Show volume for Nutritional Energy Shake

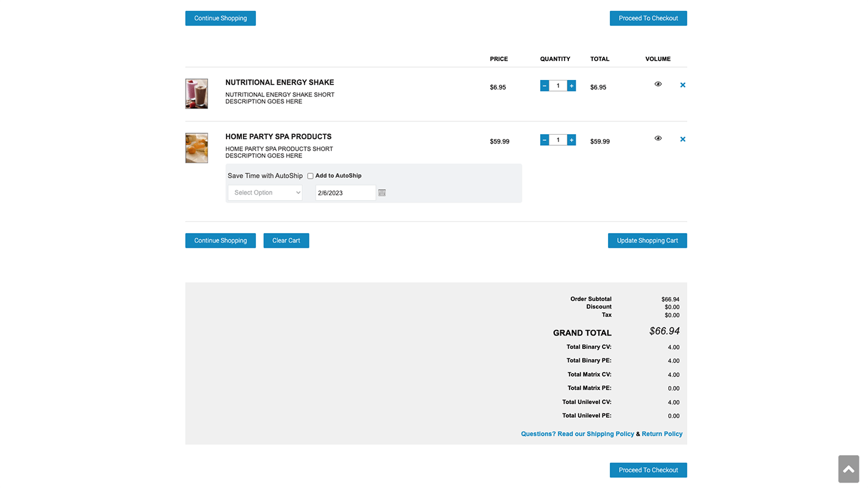pos(658,84)
